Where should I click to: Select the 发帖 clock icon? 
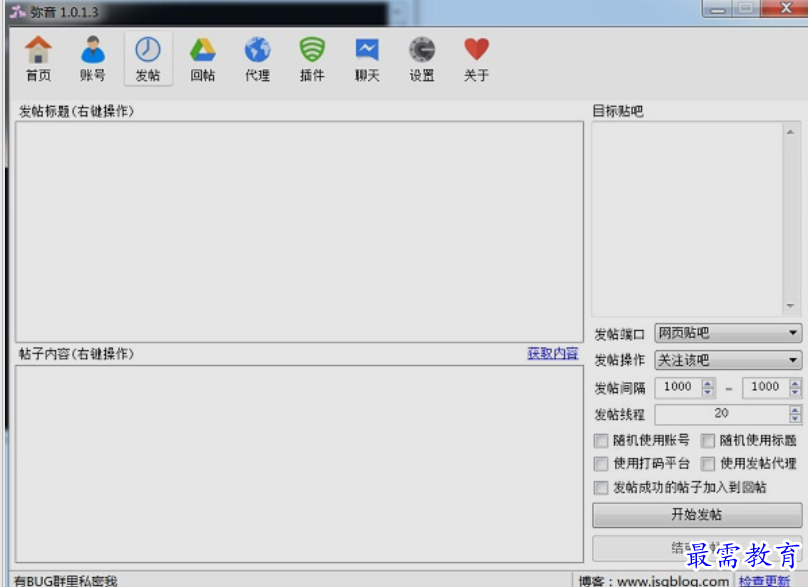[x=148, y=59]
